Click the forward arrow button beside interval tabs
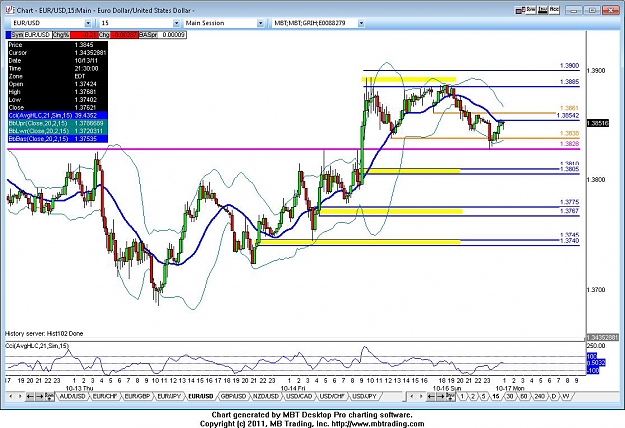The image size is (625, 428). click(x=440, y=397)
